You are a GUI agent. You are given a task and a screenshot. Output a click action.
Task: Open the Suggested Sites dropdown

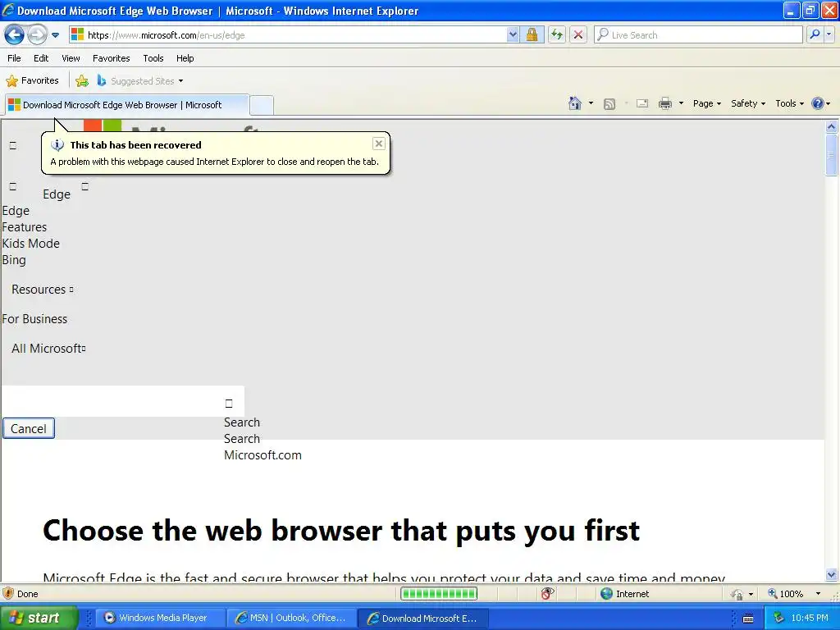(140, 81)
